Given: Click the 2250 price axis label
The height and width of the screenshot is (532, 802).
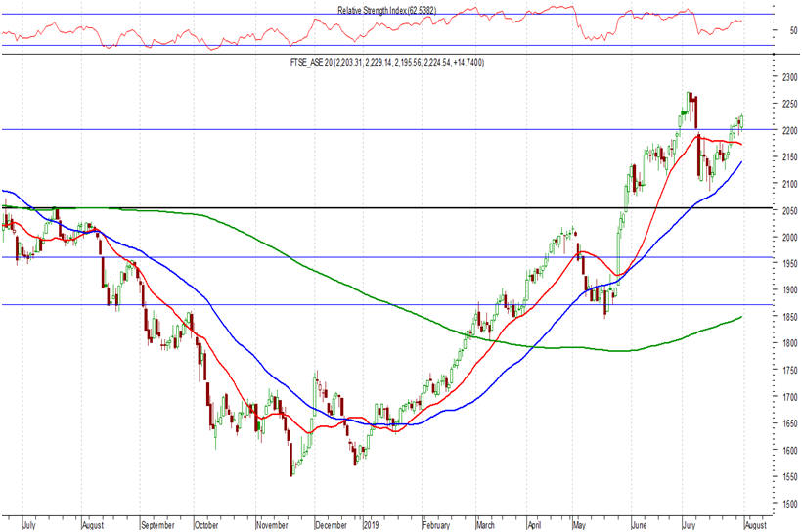Looking at the screenshot, I should coord(789,104).
